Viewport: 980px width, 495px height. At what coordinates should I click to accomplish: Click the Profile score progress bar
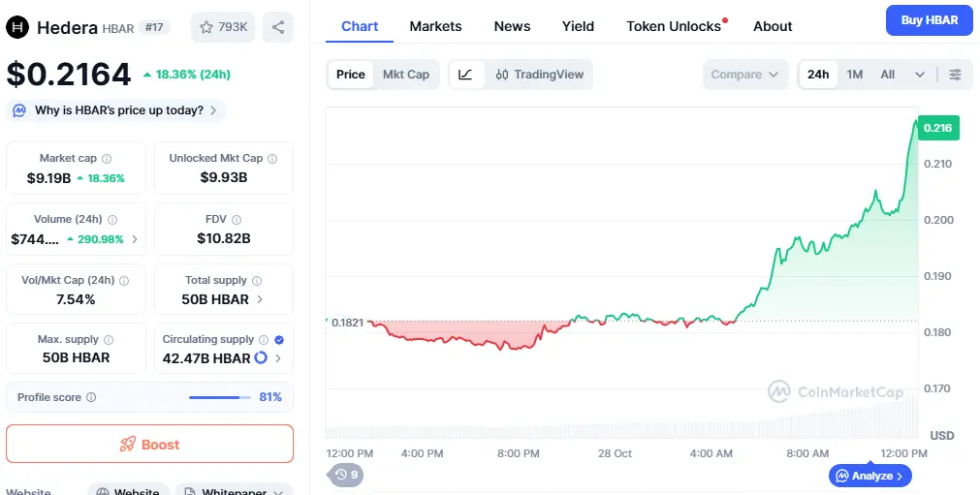click(219, 397)
